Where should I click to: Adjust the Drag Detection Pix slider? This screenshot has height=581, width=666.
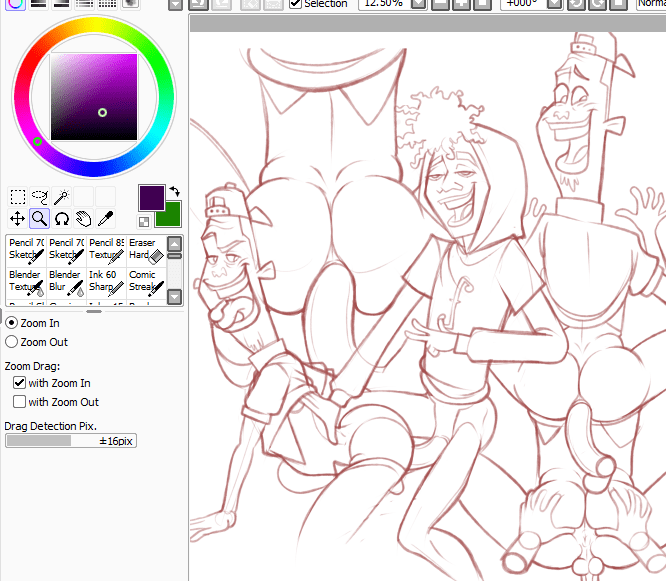pyautogui.click(x=70, y=440)
